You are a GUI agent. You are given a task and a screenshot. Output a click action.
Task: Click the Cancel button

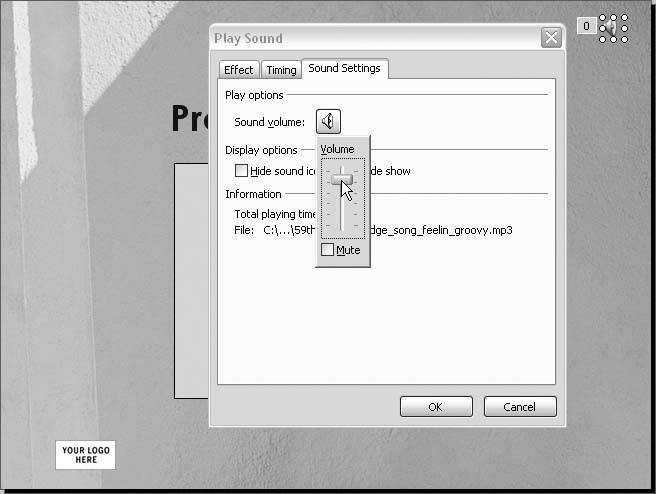[520, 407]
